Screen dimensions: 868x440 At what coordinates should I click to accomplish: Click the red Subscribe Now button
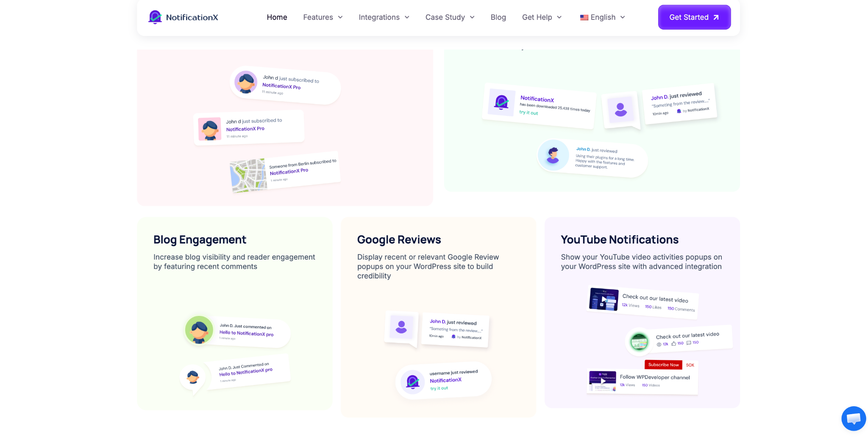click(x=663, y=365)
